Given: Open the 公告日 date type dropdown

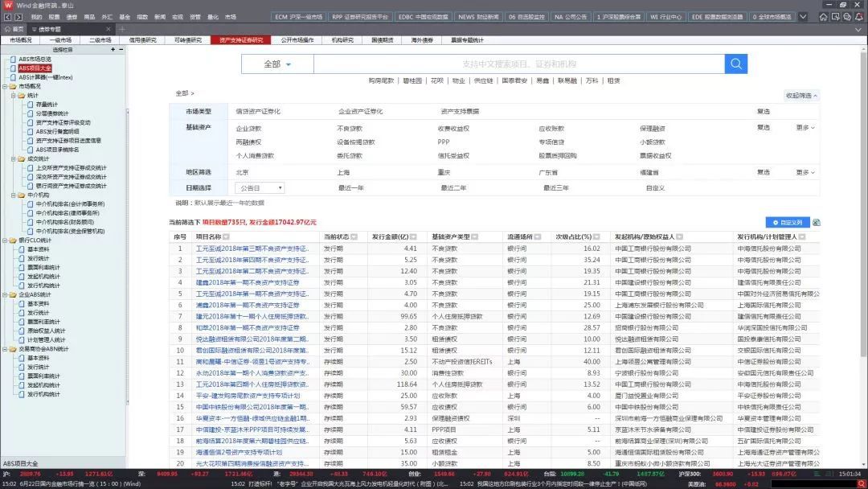Looking at the screenshot, I should [260, 187].
